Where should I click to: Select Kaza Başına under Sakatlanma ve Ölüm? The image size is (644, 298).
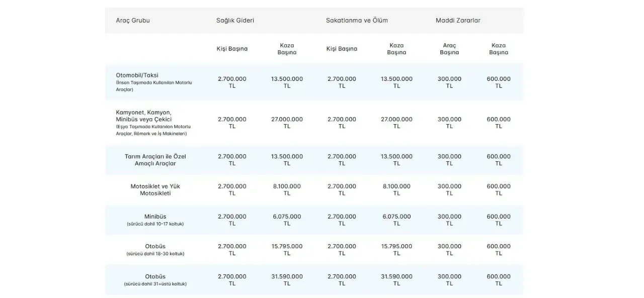396,49
